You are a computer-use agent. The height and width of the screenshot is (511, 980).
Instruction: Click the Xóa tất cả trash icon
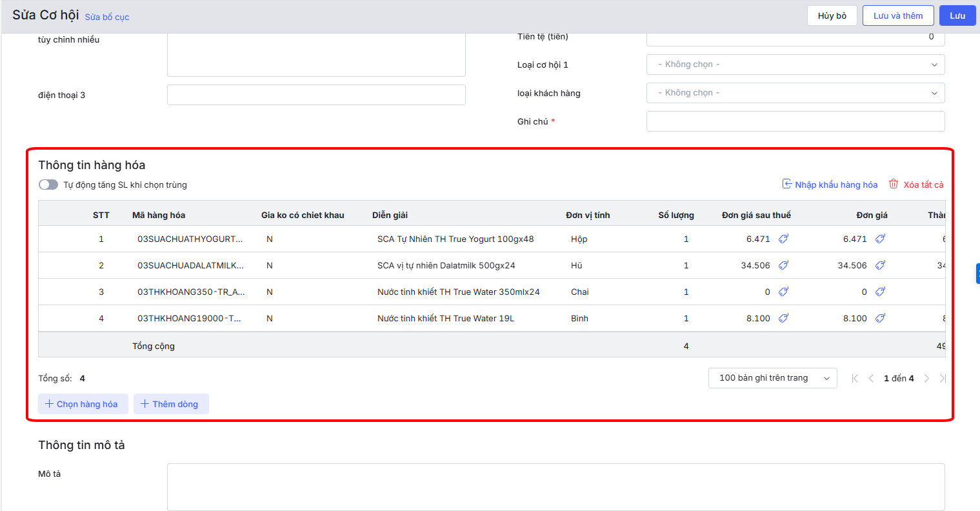tap(894, 184)
